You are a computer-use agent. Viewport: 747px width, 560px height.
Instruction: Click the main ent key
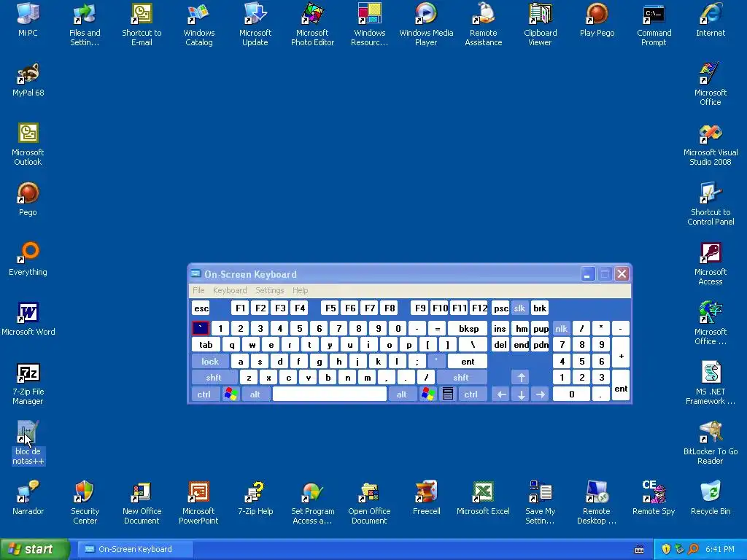click(468, 362)
